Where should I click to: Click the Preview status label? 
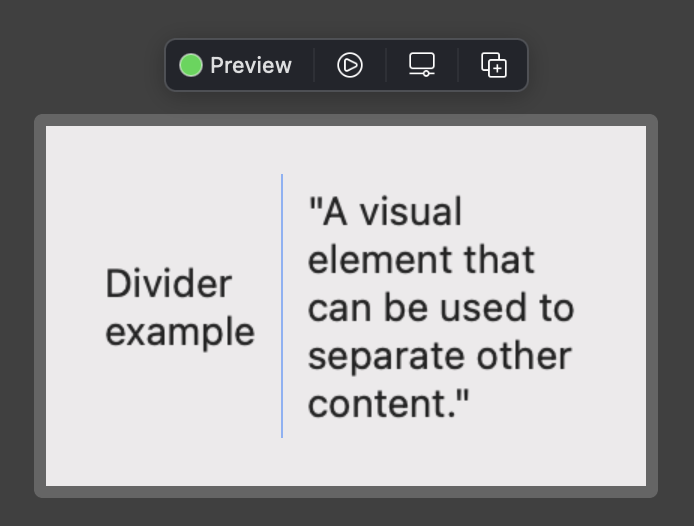tap(251, 66)
